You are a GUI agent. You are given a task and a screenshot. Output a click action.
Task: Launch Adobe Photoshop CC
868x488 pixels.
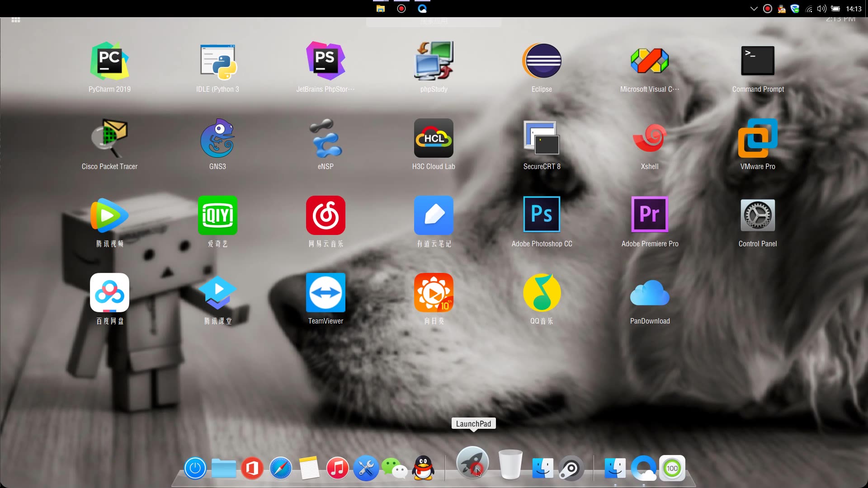coord(542,214)
